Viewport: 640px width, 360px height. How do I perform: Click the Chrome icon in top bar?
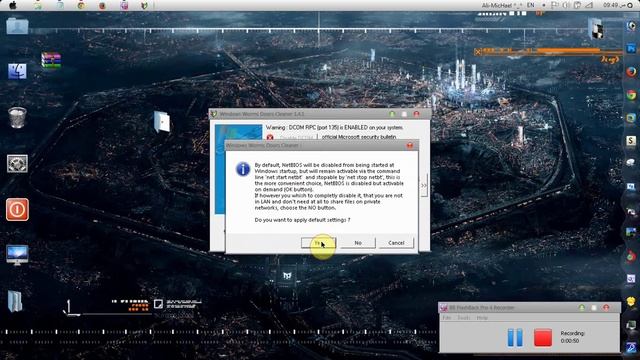(x=81, y=5)
